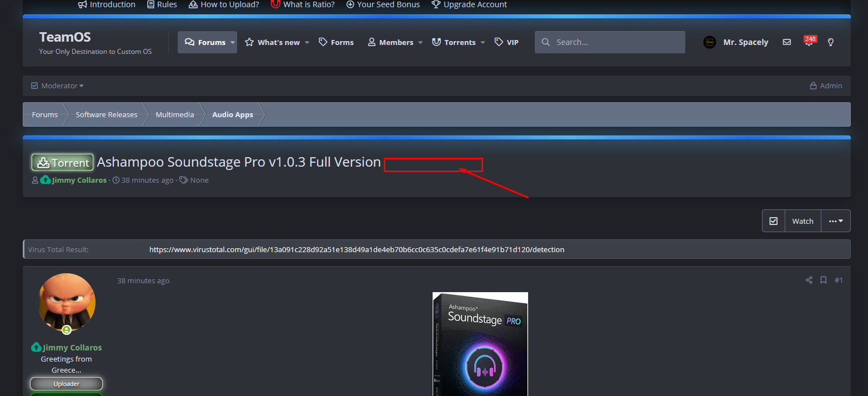Go to Audio Apps breadcrumb

(x=233, y=114)
